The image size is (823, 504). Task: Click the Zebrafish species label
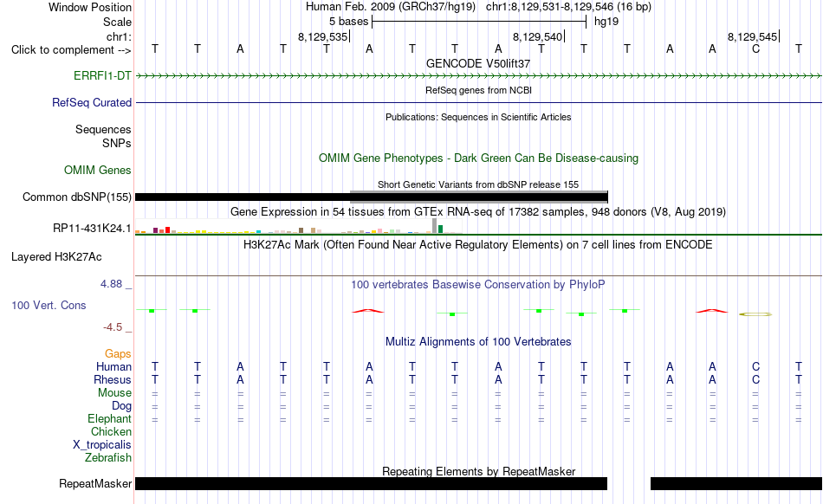(108, 457)
